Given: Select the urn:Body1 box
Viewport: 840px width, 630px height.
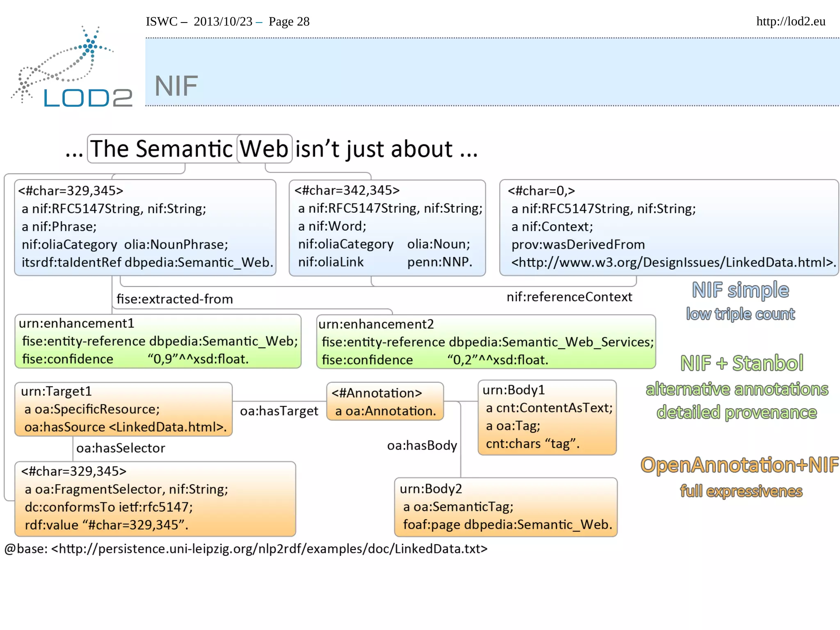Looking at the screenshot, I should (547, 417).
